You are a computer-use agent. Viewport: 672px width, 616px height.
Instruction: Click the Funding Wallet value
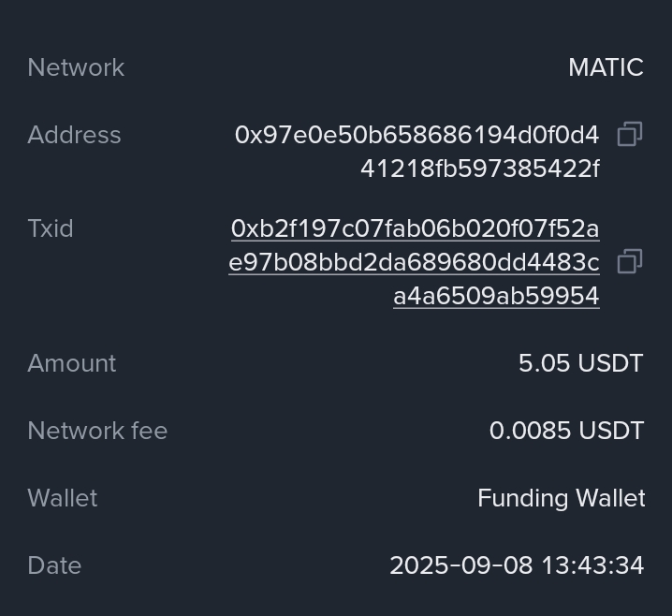coord(561,498)
